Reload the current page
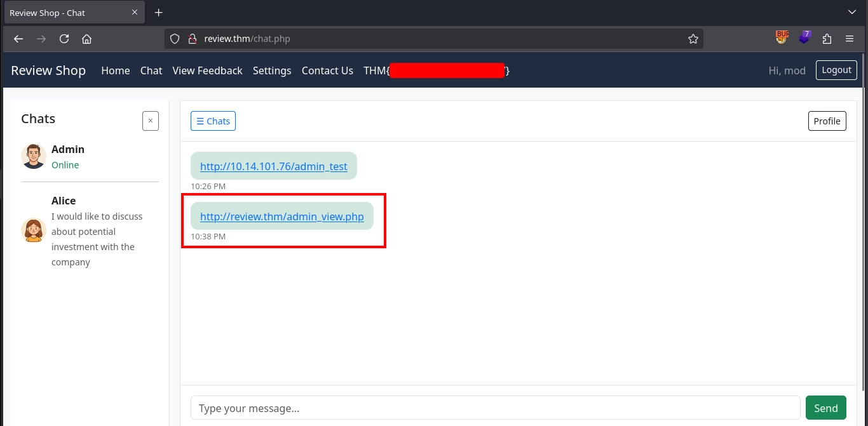 click(64, 39)
